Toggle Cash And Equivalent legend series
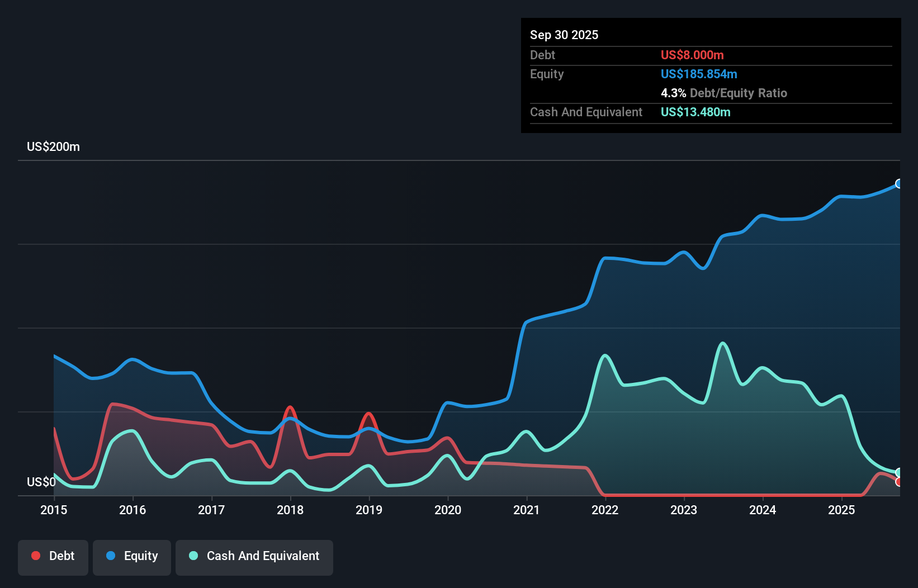Viewport: 918px width, 588px height. 254,557
